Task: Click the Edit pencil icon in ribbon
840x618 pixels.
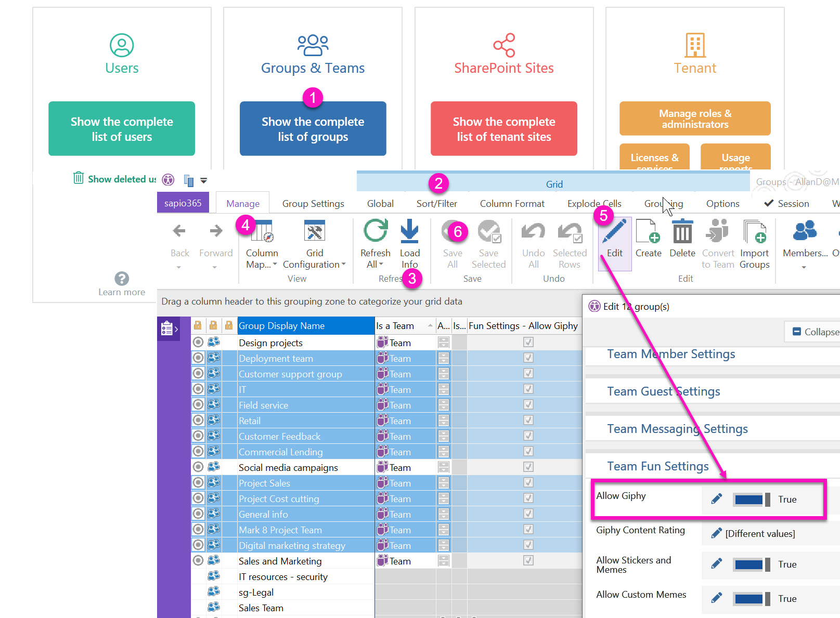Action: (614, 232)
